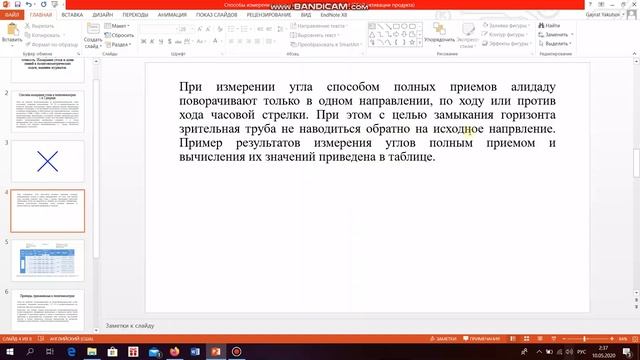Image resolution: width=640 pixels, height=360 pixels.
Task: Create new slide via Создать слайд icon
Action: (93, 29)
